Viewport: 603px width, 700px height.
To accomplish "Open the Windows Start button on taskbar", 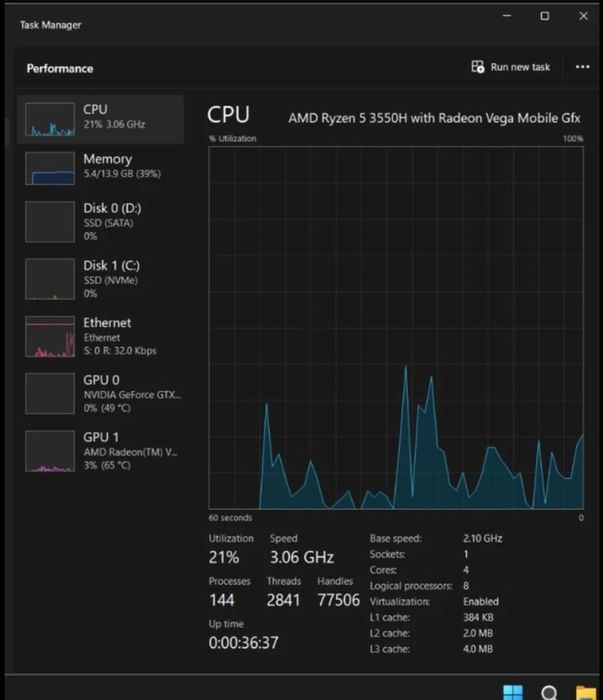I will click(x=512, y=692).
